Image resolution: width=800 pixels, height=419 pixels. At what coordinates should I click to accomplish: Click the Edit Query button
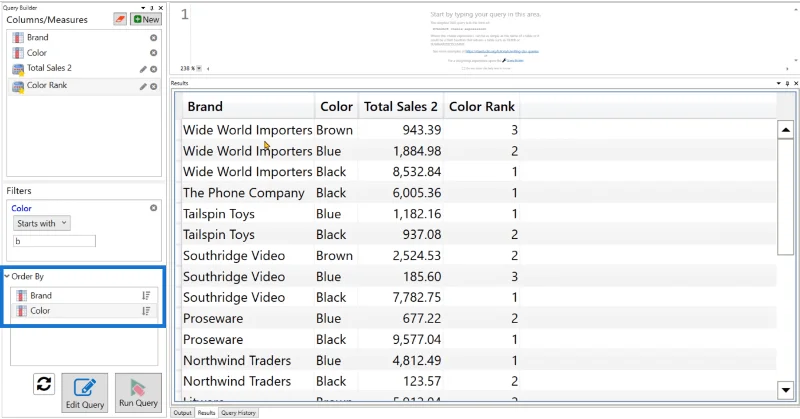pos(85,392)
